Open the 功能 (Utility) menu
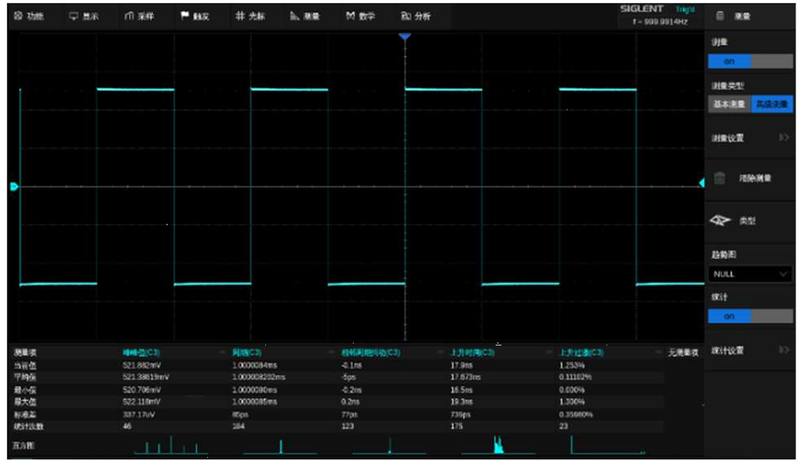This screenshot has height=465, width=800. (29, 16)
